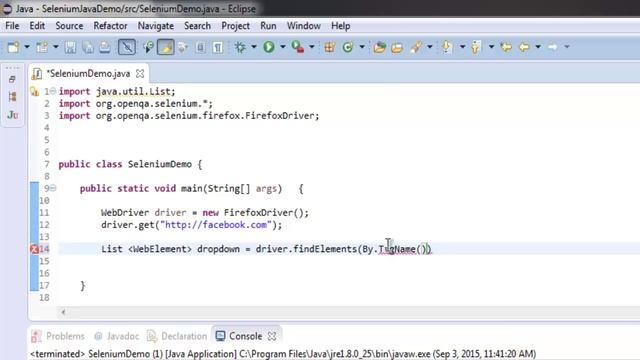This screenshot has height=360, width=640.
Task: Open the Run dropdown arrow
Action: click(x=282, y=47)
